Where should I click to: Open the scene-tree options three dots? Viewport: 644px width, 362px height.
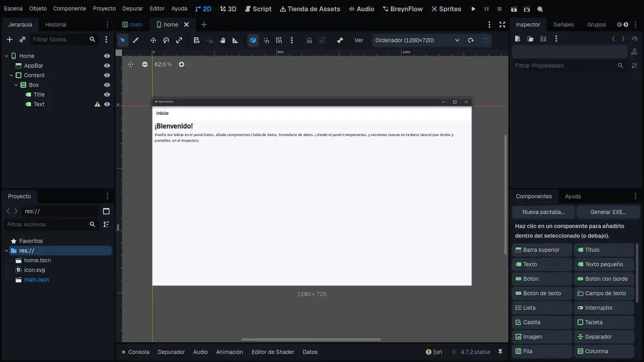106,40
